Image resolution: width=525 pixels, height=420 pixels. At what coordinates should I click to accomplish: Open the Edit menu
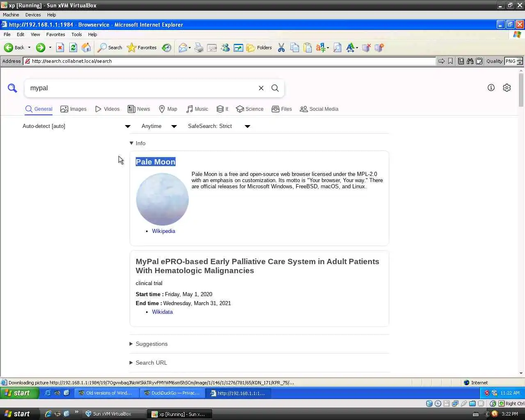[x=21, y=34]
